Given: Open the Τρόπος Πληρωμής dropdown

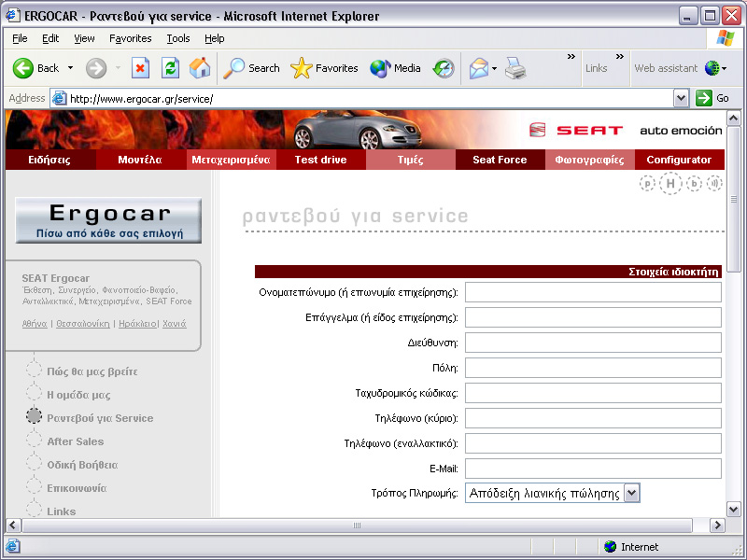Looking at the screenshot, I should (x=553, y=493).
